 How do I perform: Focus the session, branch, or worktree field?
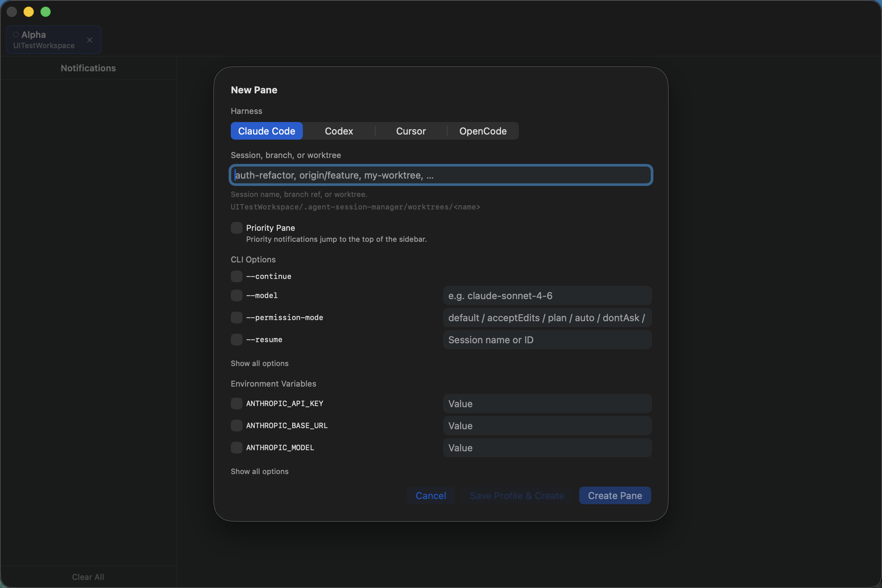tap(441, 175)
